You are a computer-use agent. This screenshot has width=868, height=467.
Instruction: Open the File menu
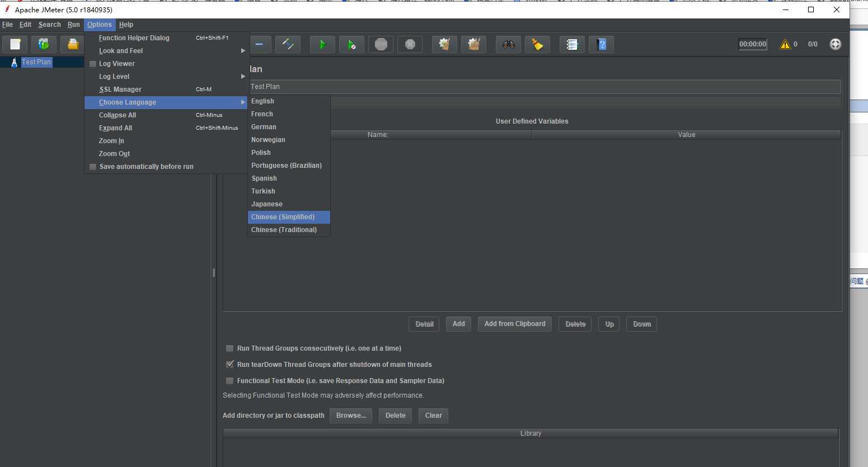7,25
